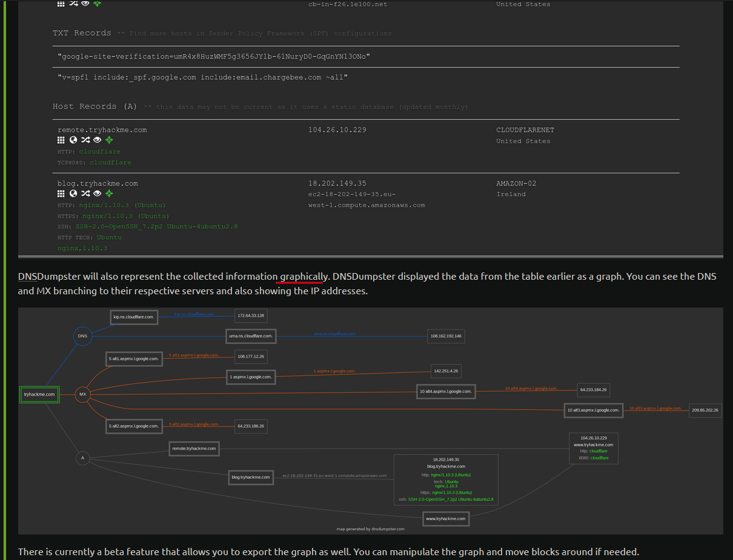Click the eye icon under blog.tryhackme.com

[x=97, y=193]
